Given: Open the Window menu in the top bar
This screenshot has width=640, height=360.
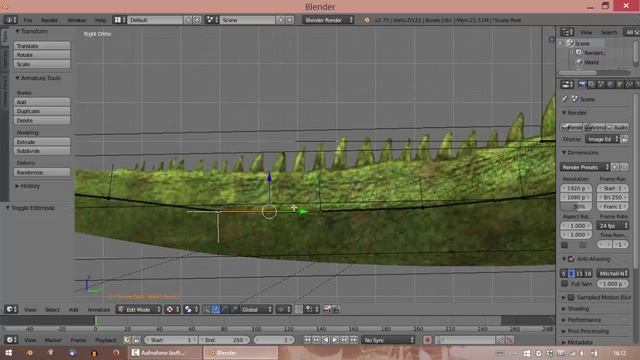Looking at the screenshot, I should click(77, 20).
